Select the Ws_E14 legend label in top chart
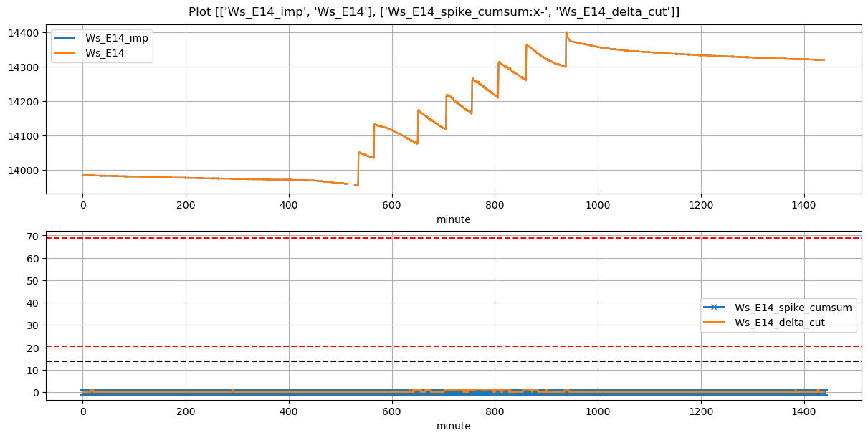Viewport: 868px width, 438px height. 105,52
